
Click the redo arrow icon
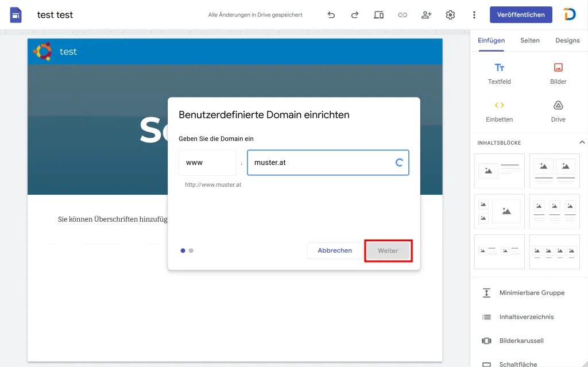click(355, 15)
